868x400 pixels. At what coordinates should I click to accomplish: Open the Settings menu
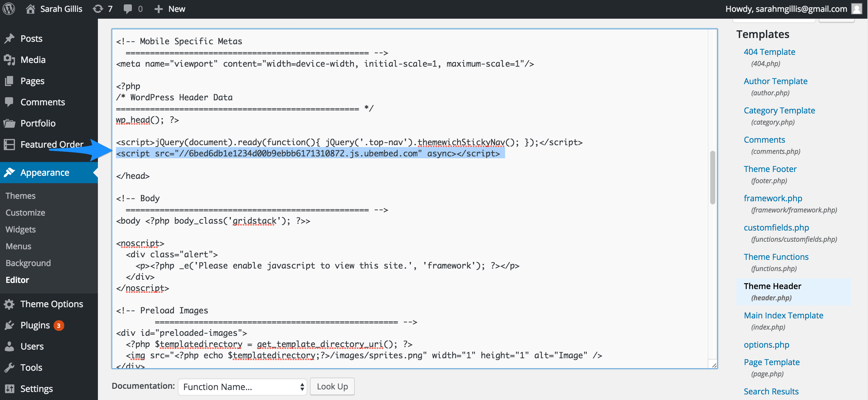click(36, 388)
